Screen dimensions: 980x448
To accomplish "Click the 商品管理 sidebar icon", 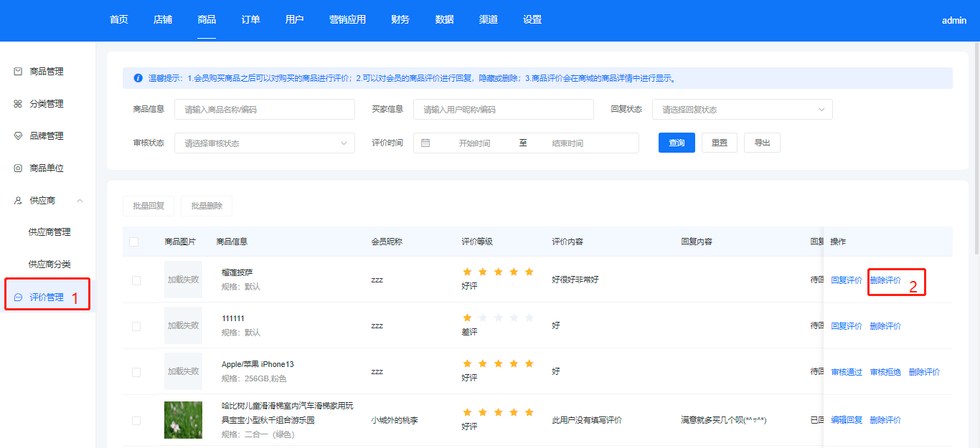I will point(19,72).
